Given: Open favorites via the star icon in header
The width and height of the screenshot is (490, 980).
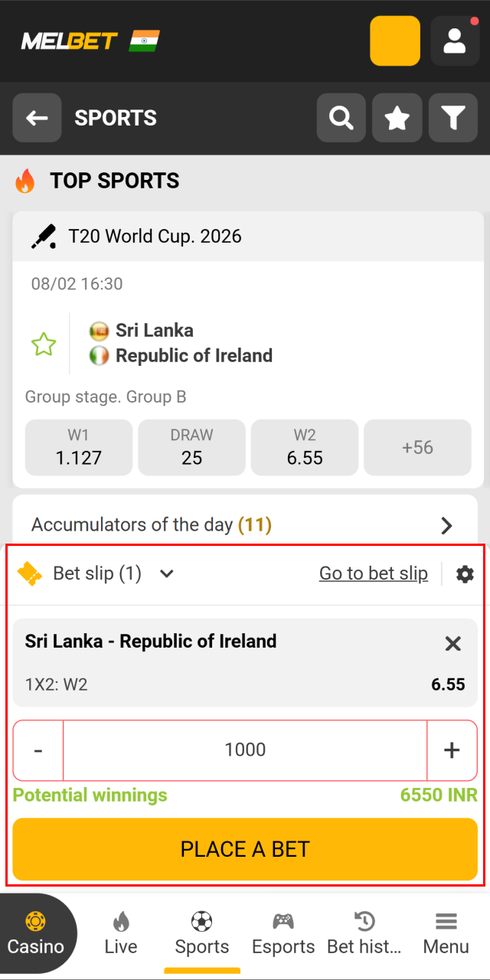Looking at the screenshot, I should point(397,118).
